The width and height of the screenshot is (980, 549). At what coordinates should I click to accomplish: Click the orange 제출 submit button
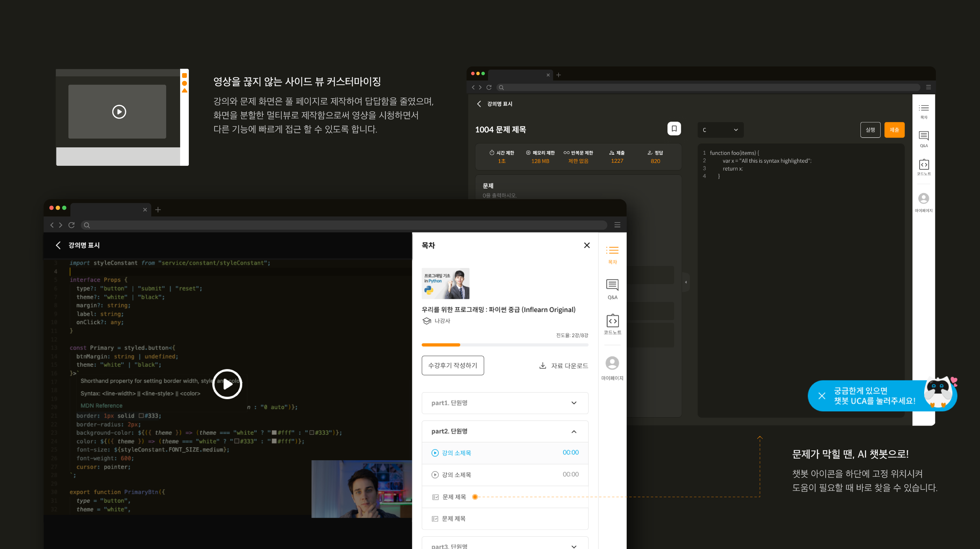tap(894, 130)
